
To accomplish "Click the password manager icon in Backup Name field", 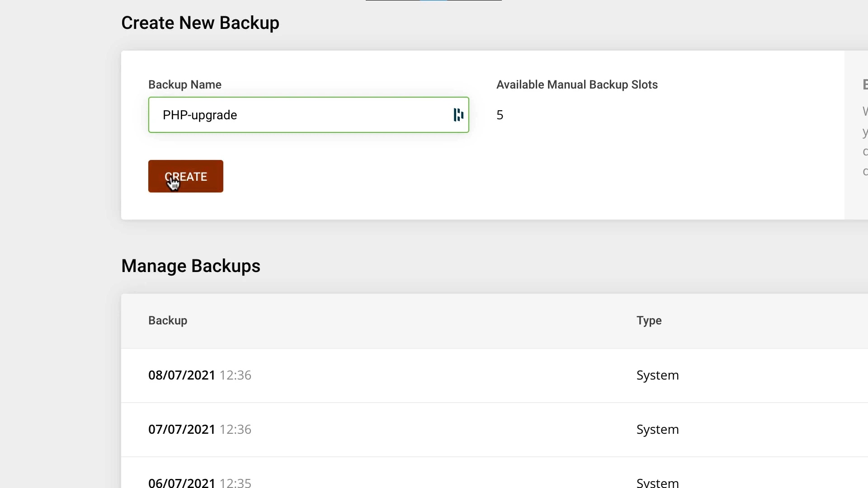I will pos(458,115).
